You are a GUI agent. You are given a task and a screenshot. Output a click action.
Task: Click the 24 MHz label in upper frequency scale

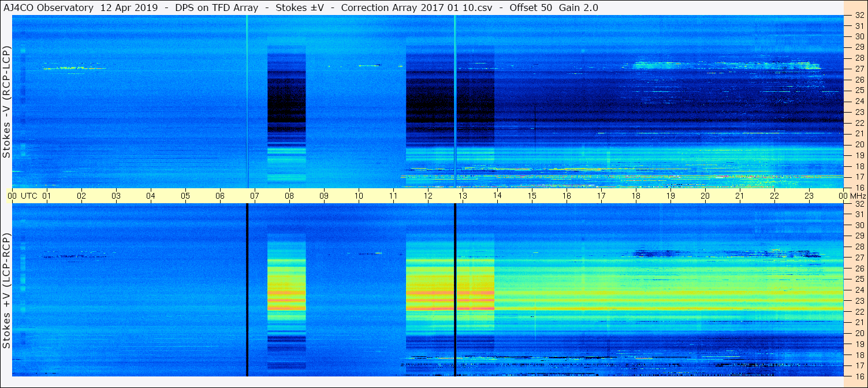859,101
